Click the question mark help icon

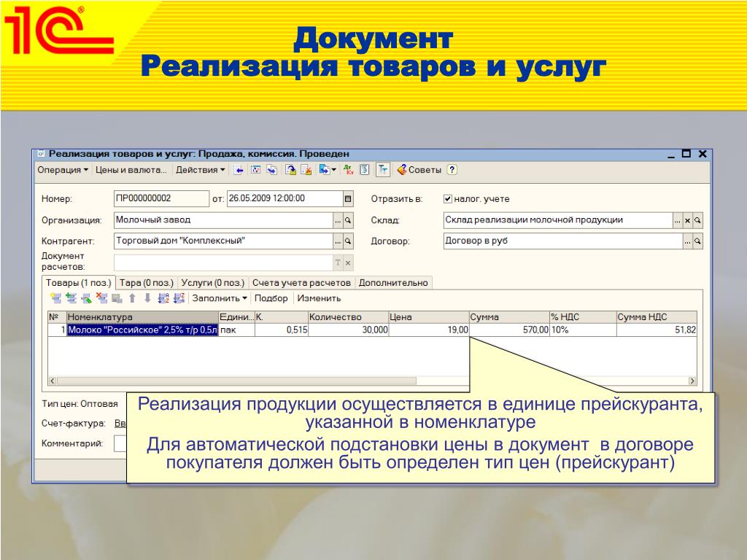452,170
